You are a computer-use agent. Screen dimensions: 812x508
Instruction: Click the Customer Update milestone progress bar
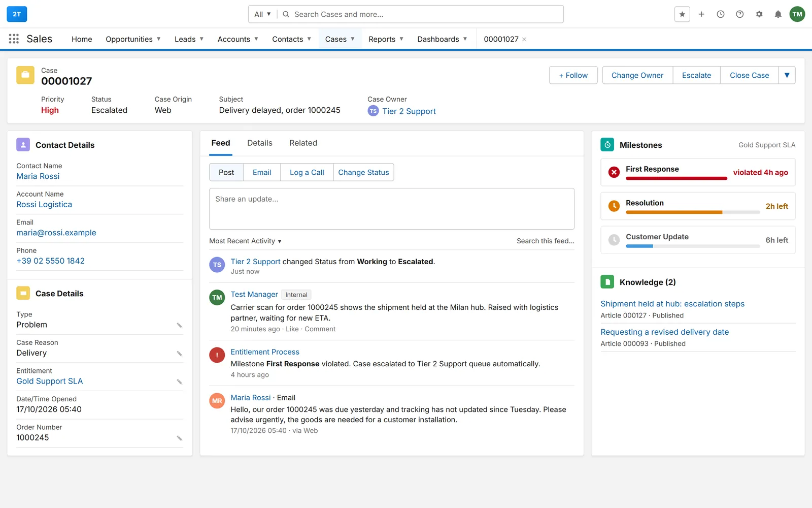(x=693, y=246)
